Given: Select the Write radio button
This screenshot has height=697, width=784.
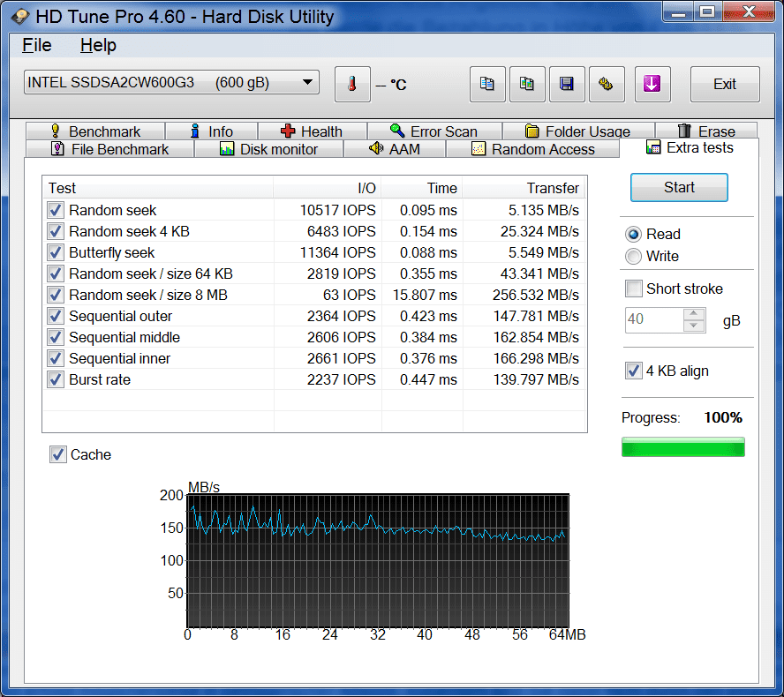Looking at the screenshot, I should pos(634,257).
